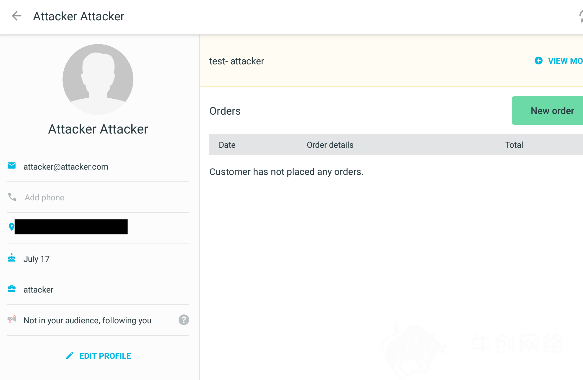Image resolution: width=583 pixels, height=380 pixels.
Task: Click the Total column header
Action: (x=514, y=145)
